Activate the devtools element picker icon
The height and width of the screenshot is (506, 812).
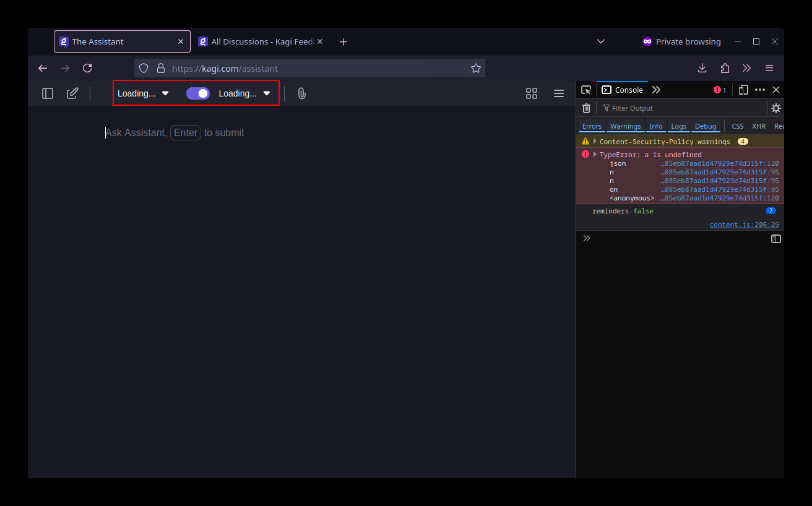click(x=586, y=90)
